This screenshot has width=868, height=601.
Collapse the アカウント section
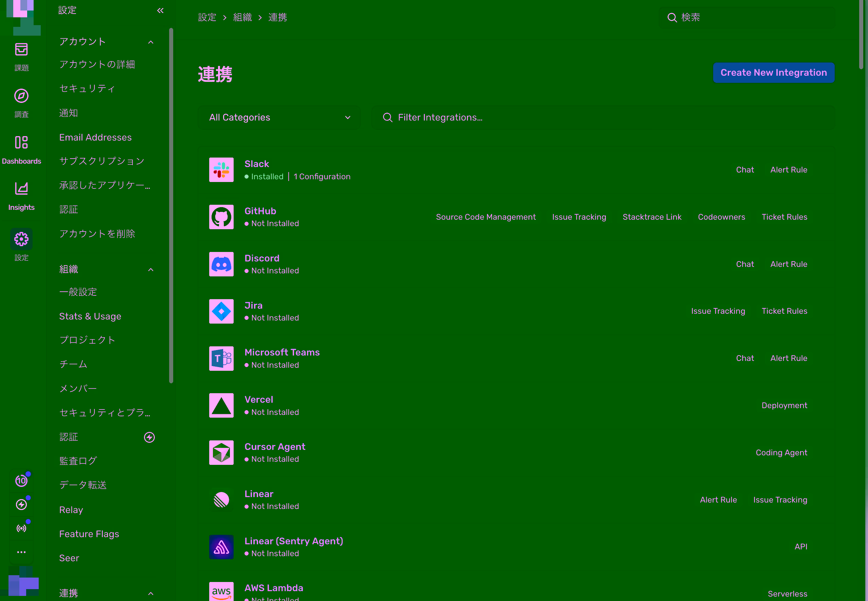coord(151,42)
